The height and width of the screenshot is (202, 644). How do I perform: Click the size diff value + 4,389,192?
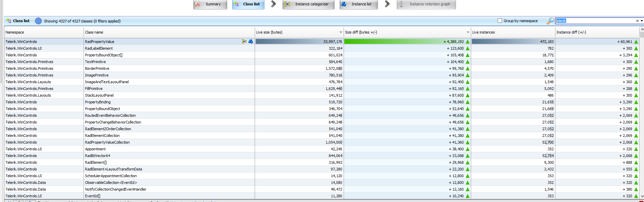coord(453,42)
